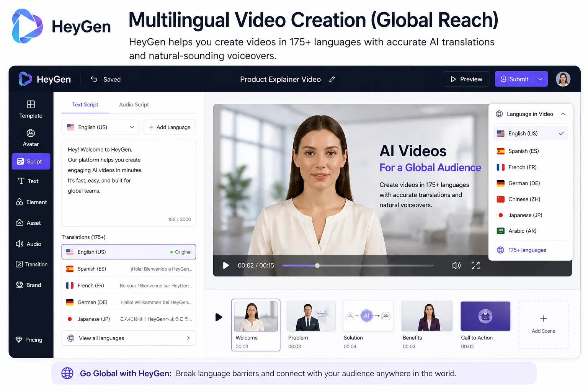Open the Solution scene thumbnail
This screenshot has width=588, height=392.
(368, 316)
